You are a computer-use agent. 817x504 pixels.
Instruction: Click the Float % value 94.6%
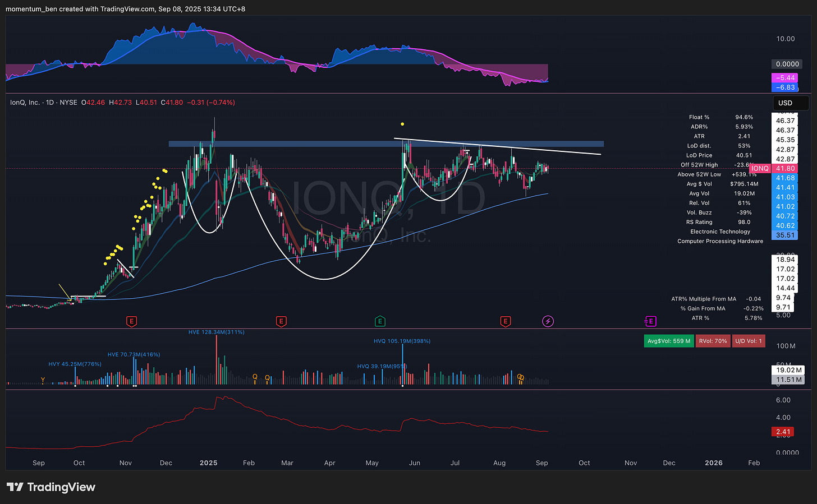(744, 117)
